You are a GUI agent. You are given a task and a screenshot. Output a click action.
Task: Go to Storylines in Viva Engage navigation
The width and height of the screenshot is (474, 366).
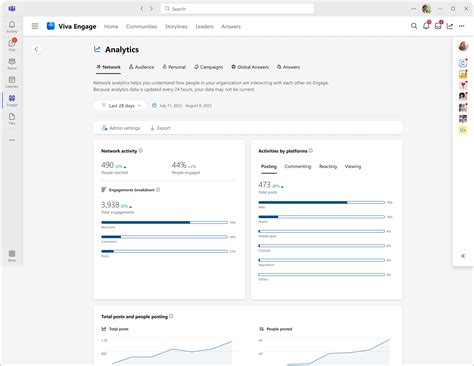(x=176, y=26)
